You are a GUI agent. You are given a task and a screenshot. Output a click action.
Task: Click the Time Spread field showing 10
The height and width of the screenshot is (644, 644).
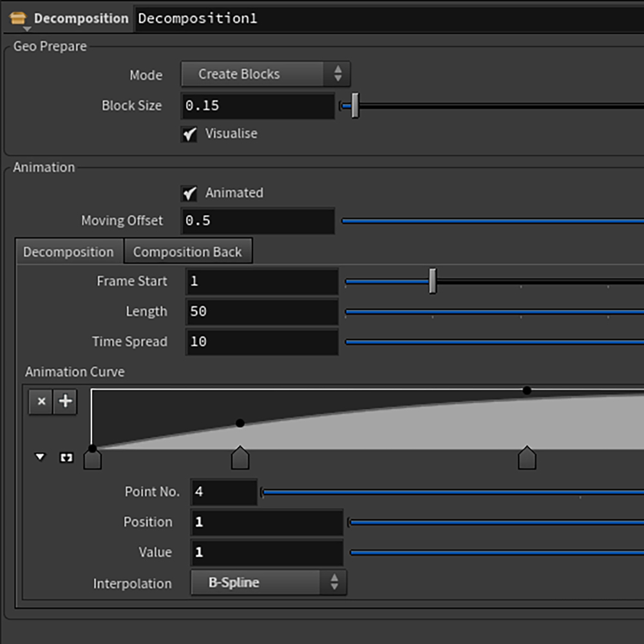tap(262, 342)
